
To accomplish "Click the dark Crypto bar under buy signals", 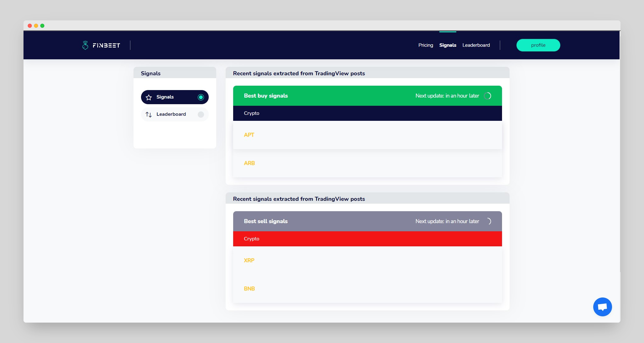I will (367, 113).
